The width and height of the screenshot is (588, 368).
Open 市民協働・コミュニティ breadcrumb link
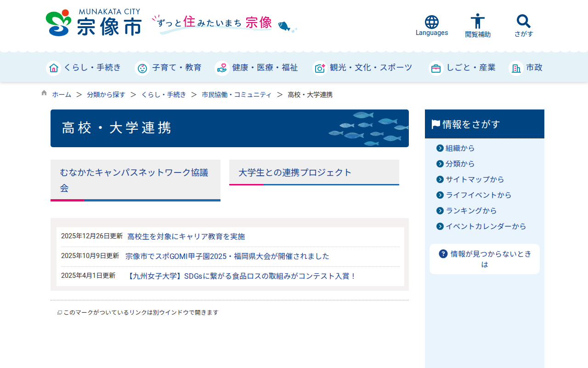pos(237,95)
